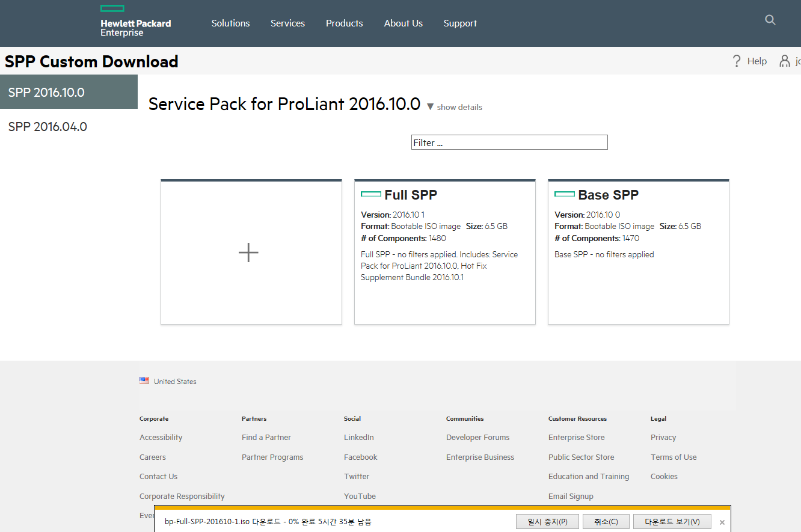
Task: Click the Help question mark icon
Action: tap(737, 61)
